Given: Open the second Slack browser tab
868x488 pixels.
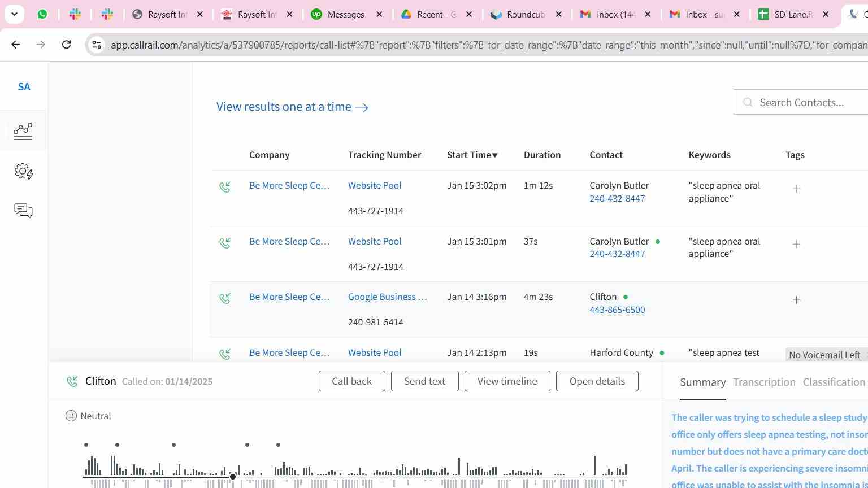Looking at the screenshot, I should (107, 14).
